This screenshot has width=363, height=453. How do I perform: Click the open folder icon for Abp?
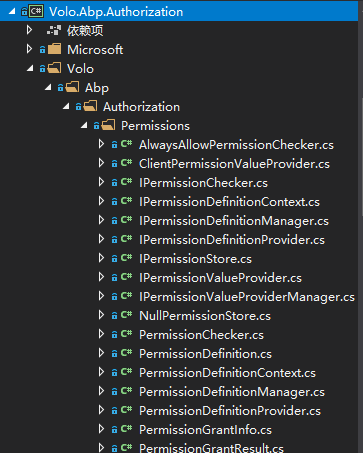pos(72,87)
